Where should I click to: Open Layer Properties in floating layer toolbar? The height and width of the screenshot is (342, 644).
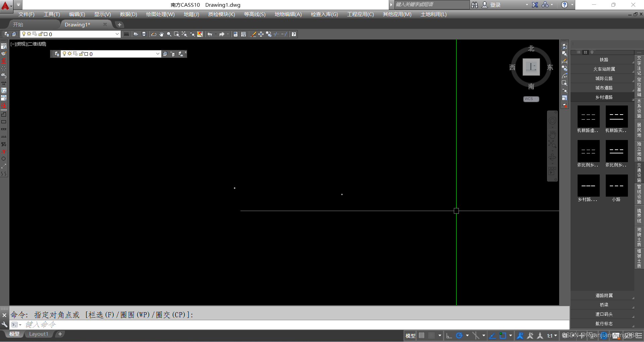[57, 54]
